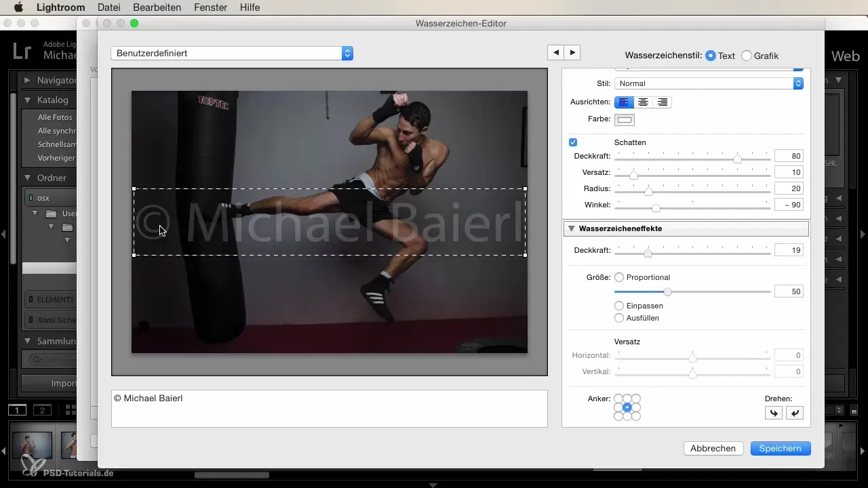Open the Hilfe menu
Screen dimensions: 868x488
pos(249,7)
